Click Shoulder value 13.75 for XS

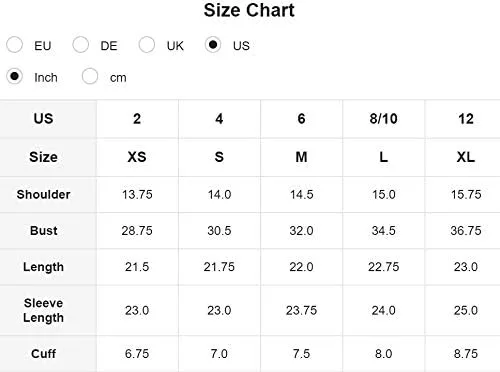(137, 194)
